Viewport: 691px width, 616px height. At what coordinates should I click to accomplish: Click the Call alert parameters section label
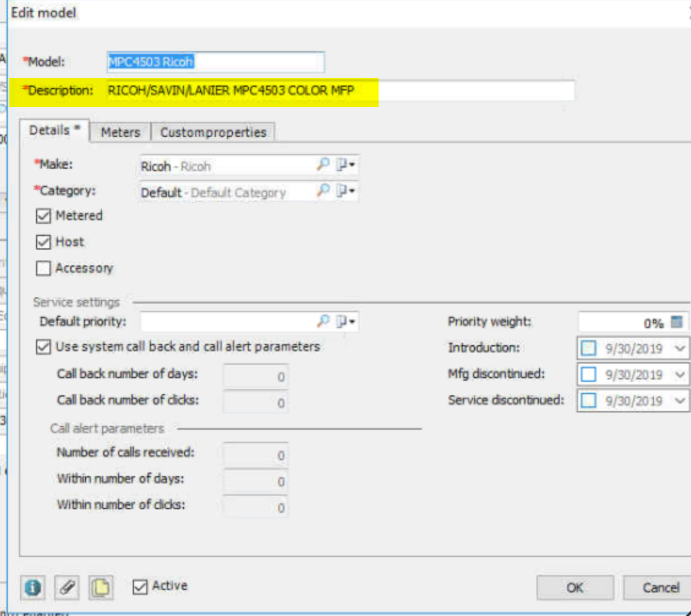click(107, 428)
